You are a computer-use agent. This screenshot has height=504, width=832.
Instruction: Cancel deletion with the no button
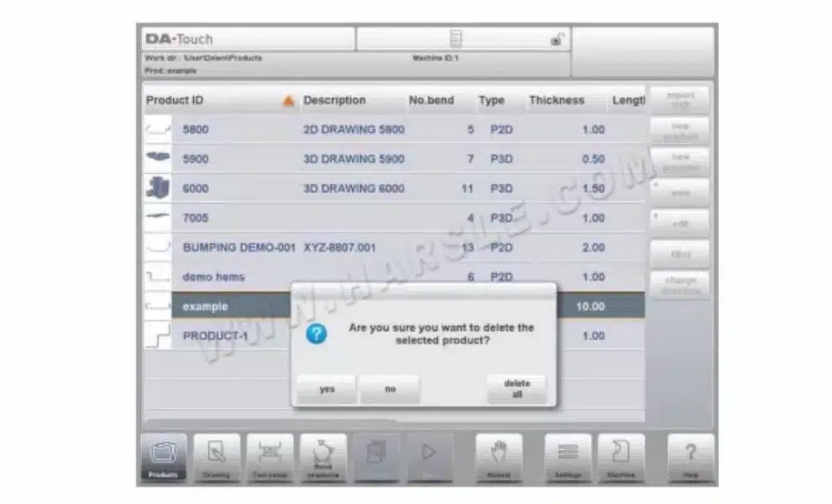[x=390, y=389]
